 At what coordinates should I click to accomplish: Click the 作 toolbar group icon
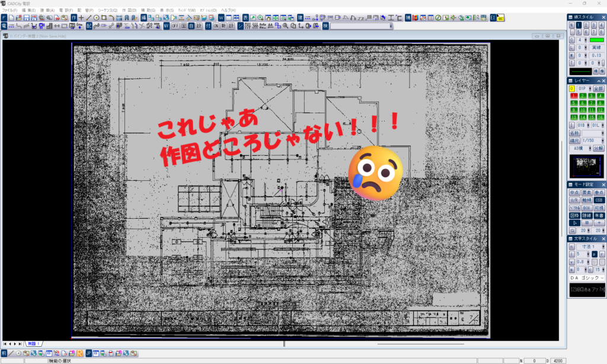click(74, 18)
